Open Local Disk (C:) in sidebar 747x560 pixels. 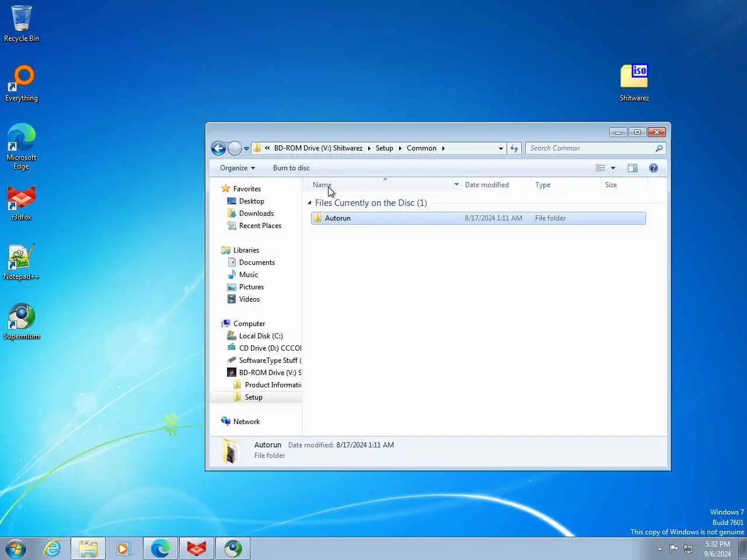point(260,336)
